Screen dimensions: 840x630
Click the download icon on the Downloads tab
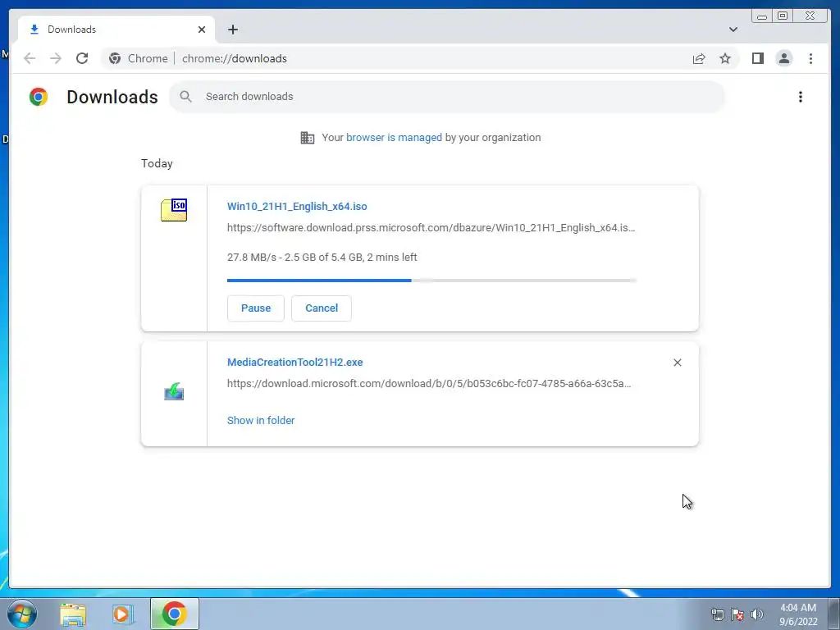click(34, 30)
